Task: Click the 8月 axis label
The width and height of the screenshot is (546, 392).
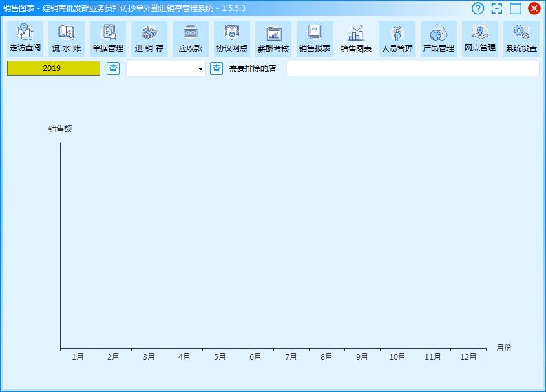Action: [326, 357]
